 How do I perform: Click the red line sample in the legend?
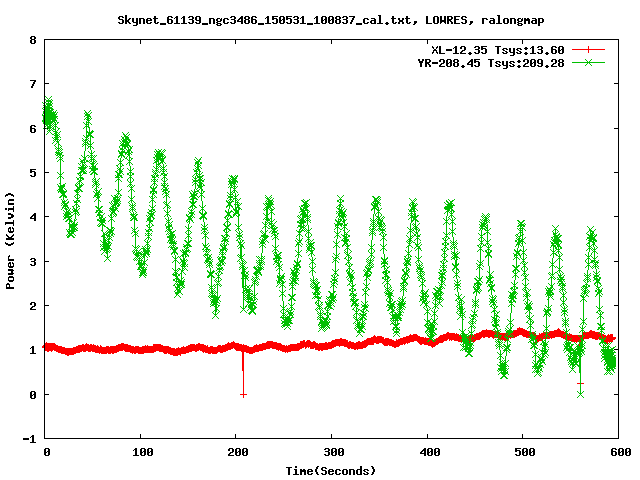pyautogui.click(x=589, y=49)
